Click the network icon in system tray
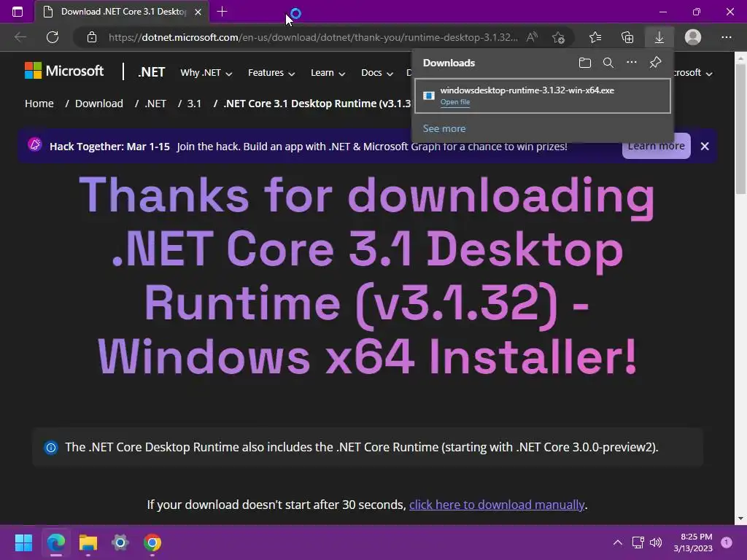 (x=638, y=542)
